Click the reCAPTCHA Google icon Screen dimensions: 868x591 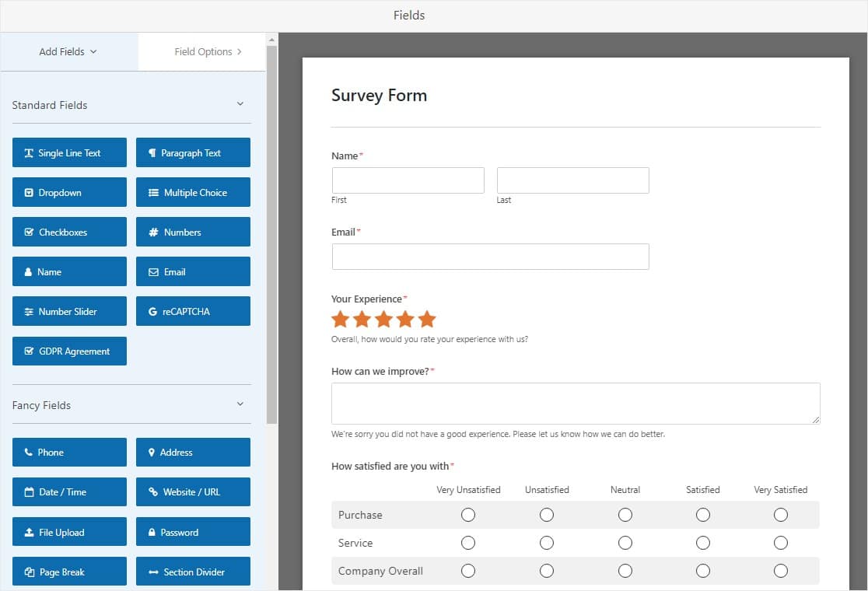(x=152, y=312)
